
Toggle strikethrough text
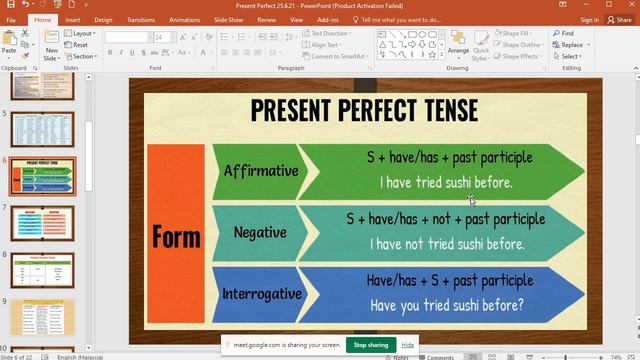pyautogui.click(x=154, y=52)
